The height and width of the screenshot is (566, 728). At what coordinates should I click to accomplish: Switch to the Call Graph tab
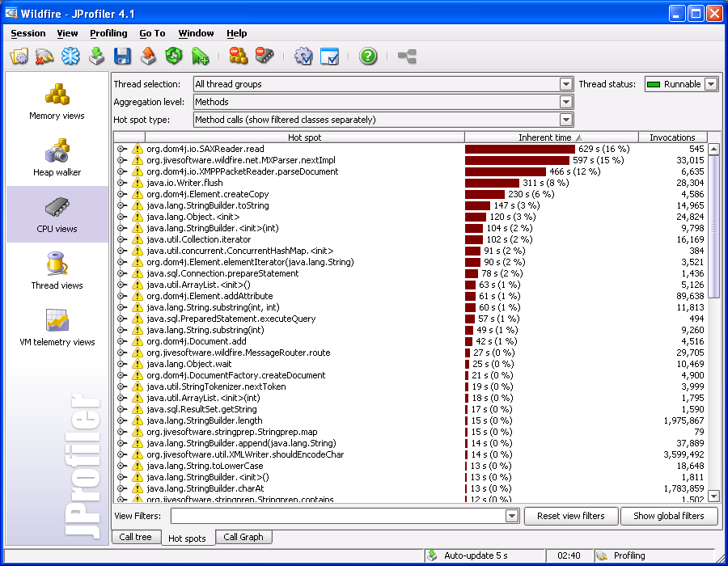[243, 537]
